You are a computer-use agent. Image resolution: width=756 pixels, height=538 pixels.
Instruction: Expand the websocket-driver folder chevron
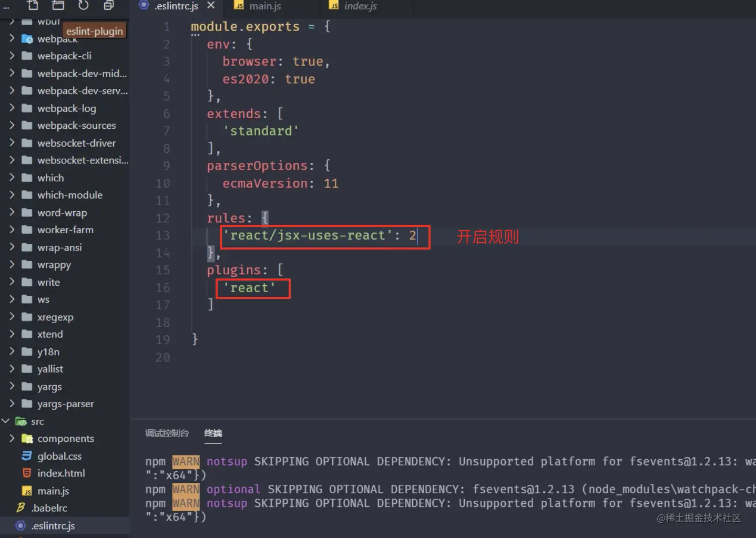coord(12,142)
